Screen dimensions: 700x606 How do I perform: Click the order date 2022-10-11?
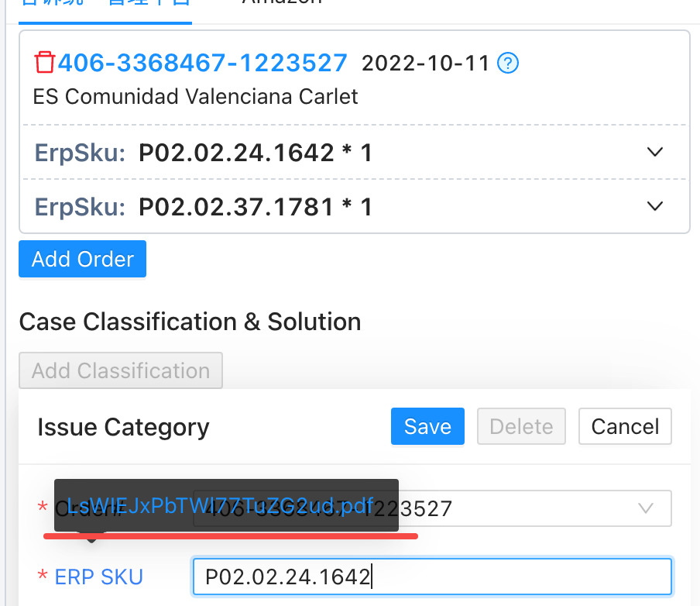pos(426,63)
